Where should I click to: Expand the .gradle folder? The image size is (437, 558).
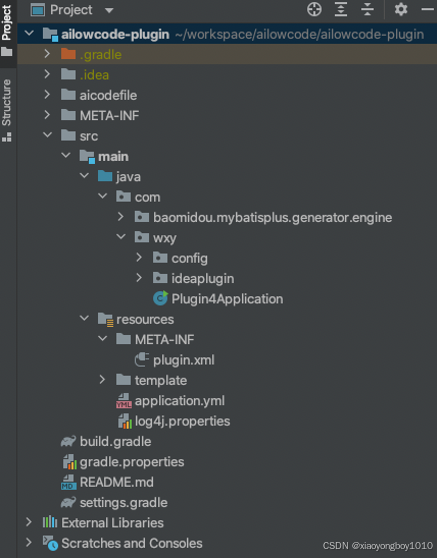point(47,54)
